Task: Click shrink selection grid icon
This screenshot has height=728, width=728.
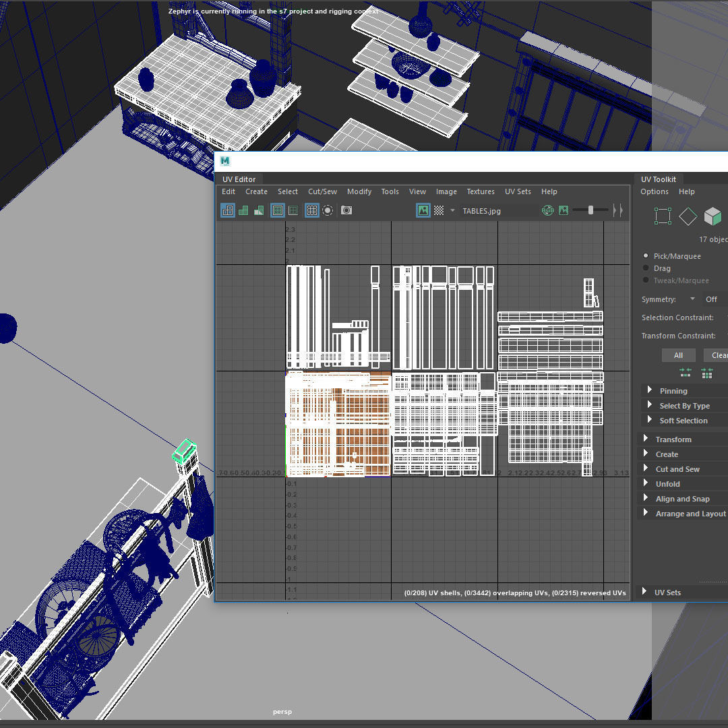Action: point(707,373)
